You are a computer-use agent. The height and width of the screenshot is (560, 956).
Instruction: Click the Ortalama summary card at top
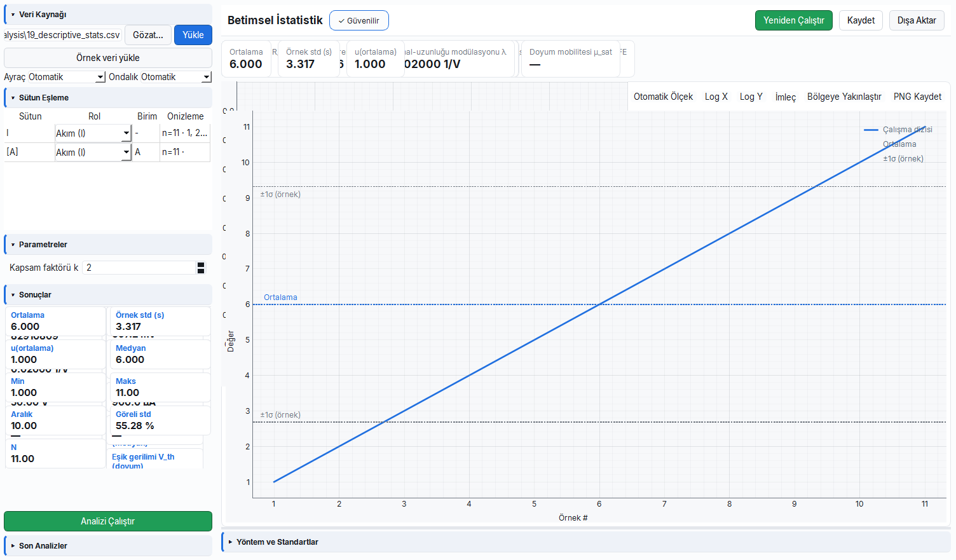click(x=247, y=59)
